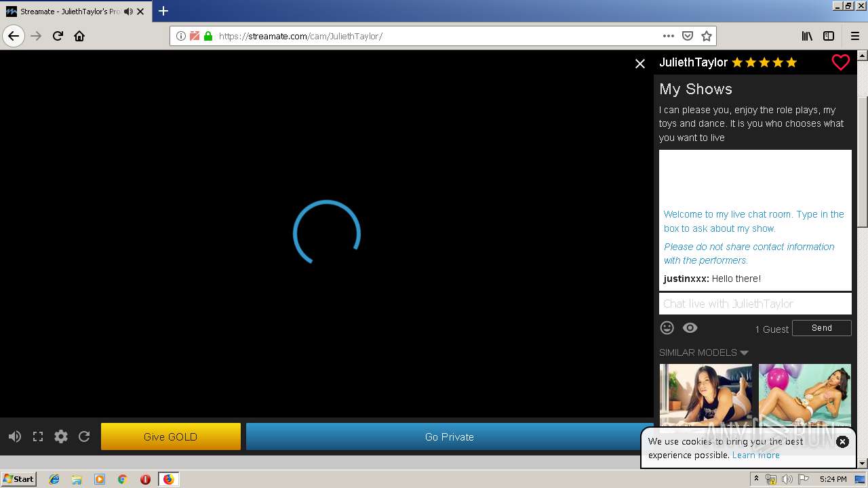Image resolution: width=868 pixels, height=488 pixels.
Task: Refresh the video stream icon
Action: pyautogui.click(x=84, y=436)
